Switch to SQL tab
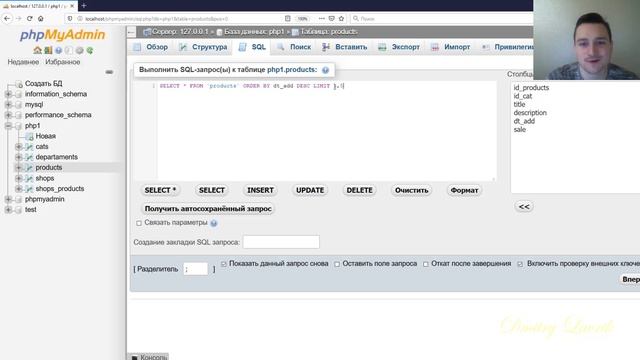640x360 pixels. click(252, 47)
